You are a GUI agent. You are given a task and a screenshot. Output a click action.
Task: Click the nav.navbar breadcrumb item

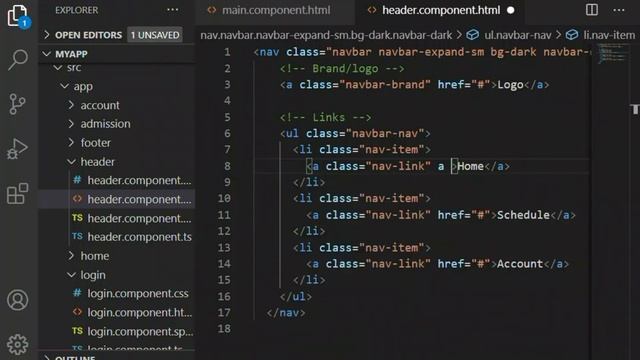tap(326, 35)
